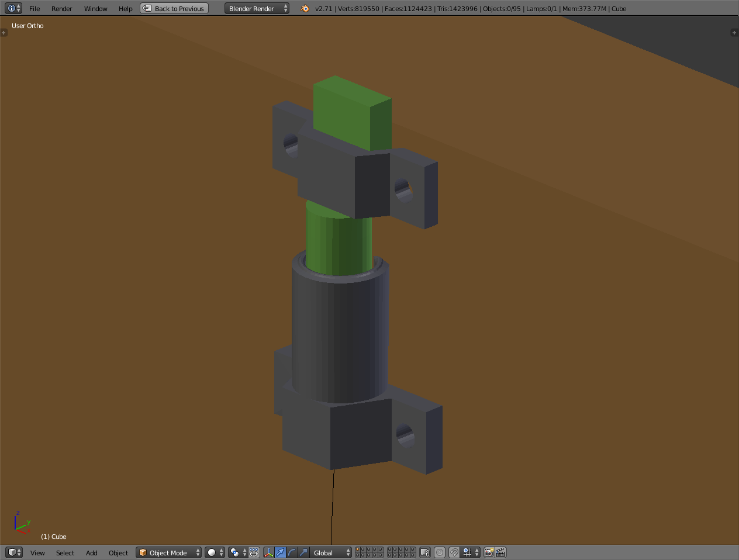Viewport: 739px width, 560px height.
Task: Click the 'Lamps:0/1' statistic text
Action: point(541,9)
